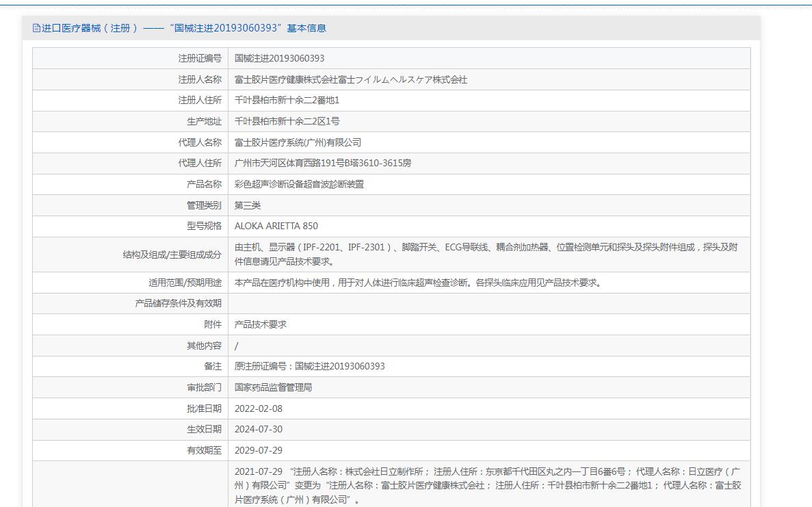Select the 产品储存条件及有效期 label
Screen dimensions: 812x507
pos(178,303)
